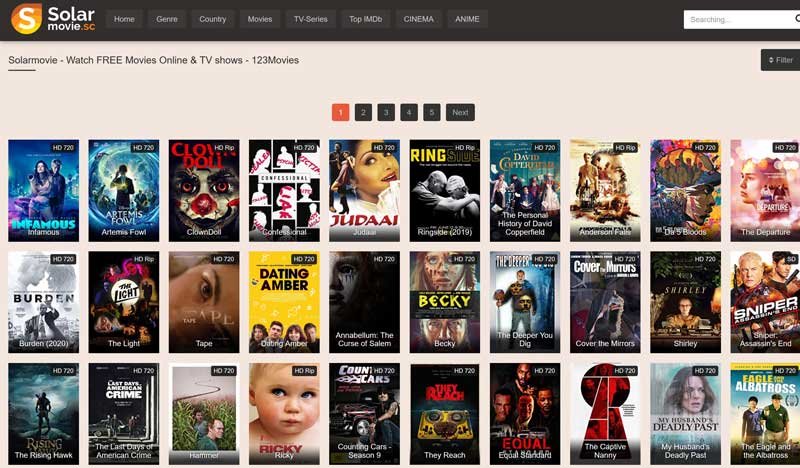The image size is (800, 468).
Task: Open The Personal History of David Copperfield poster
Action: [x=525, y=190]
